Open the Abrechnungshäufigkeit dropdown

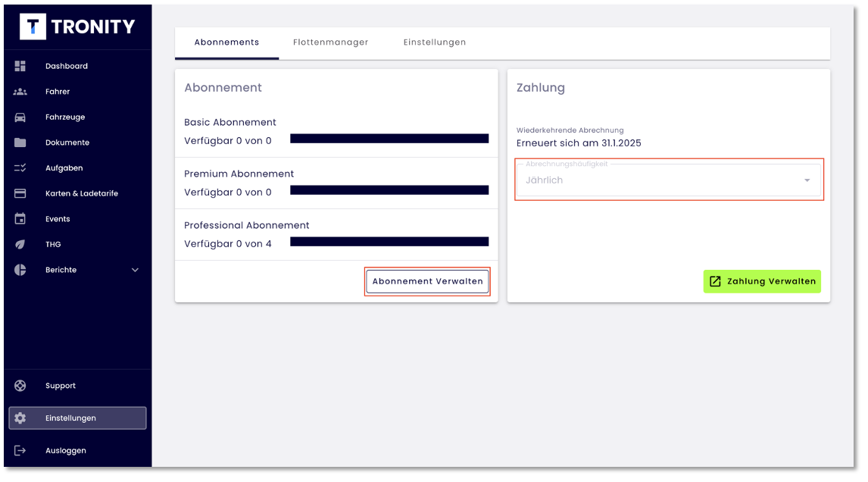click(659, 180)
